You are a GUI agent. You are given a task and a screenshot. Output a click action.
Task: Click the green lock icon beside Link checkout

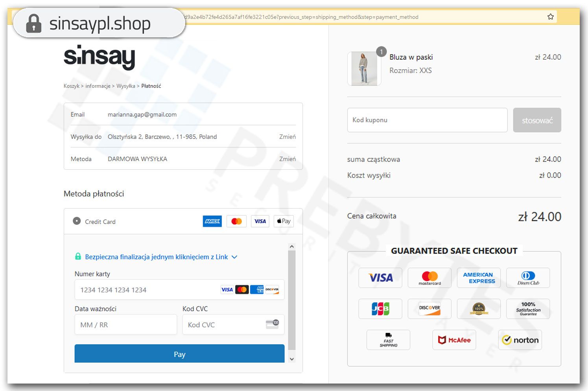click(78, 257)
